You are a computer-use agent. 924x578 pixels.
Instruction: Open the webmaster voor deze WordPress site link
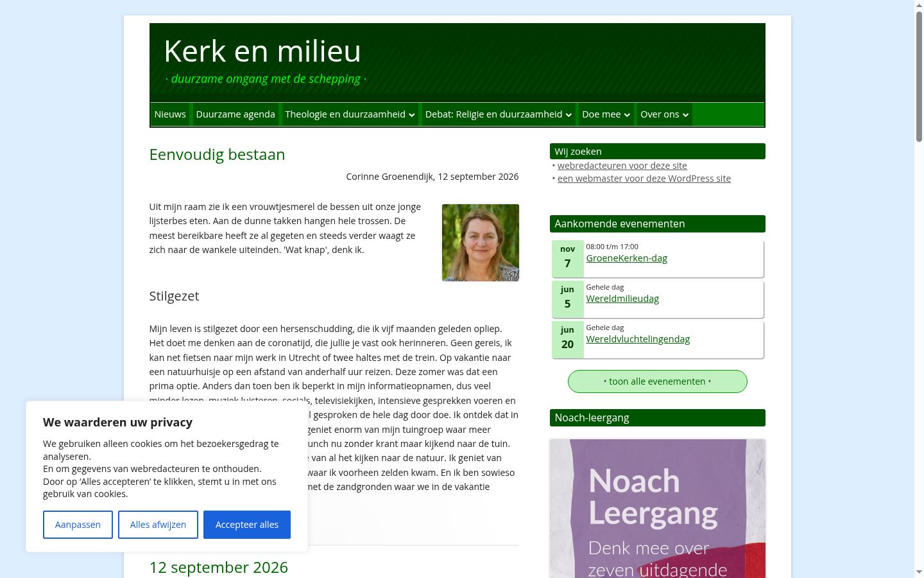tap(644, 179)
